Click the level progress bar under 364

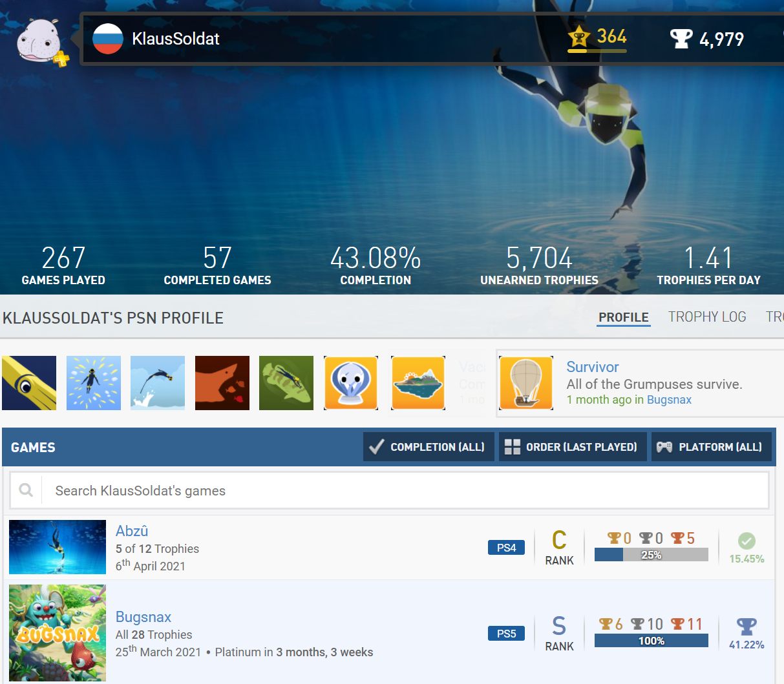[597, 50]
